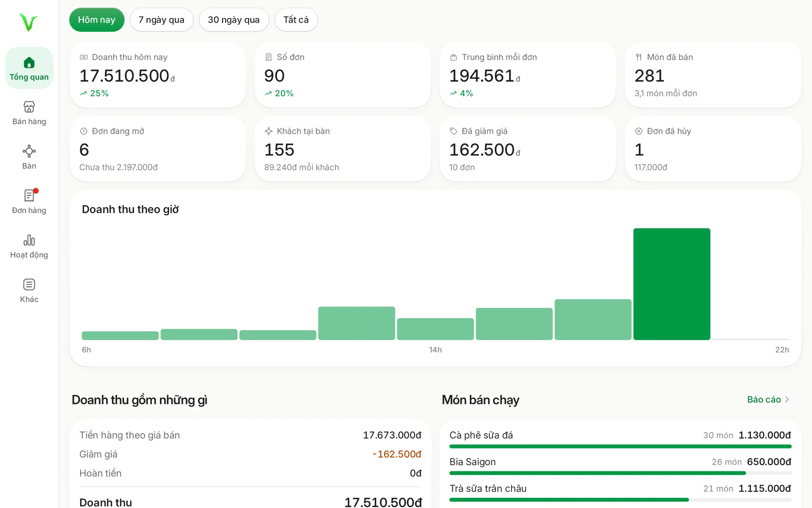The width and height of the screenshot is (812, 508).
Task: Click cutlery icon beside Món đã bán
Action: click(x=639, y=57)
